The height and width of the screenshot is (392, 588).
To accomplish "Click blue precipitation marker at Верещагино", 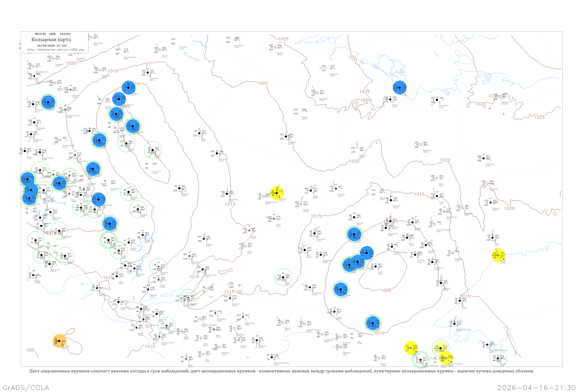I will tap(129, 87).
